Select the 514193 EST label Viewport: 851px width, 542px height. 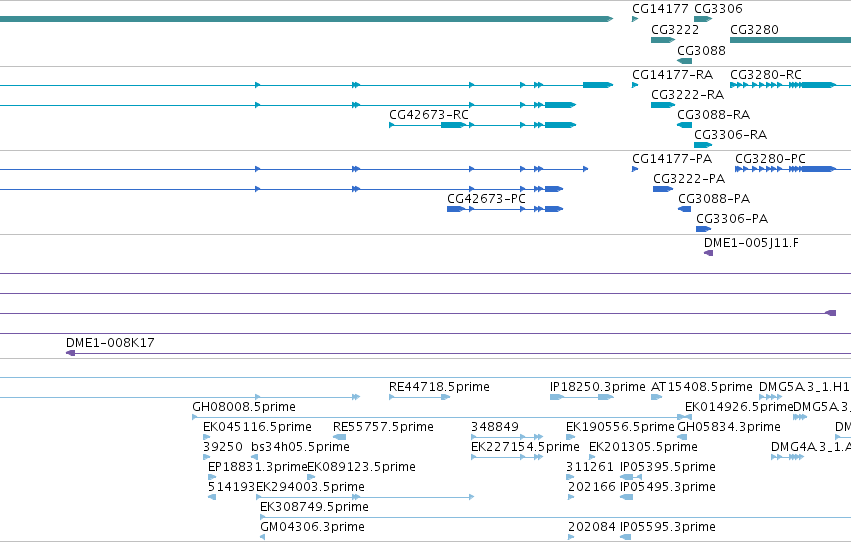pyautogui.click(x=232, y=488)
